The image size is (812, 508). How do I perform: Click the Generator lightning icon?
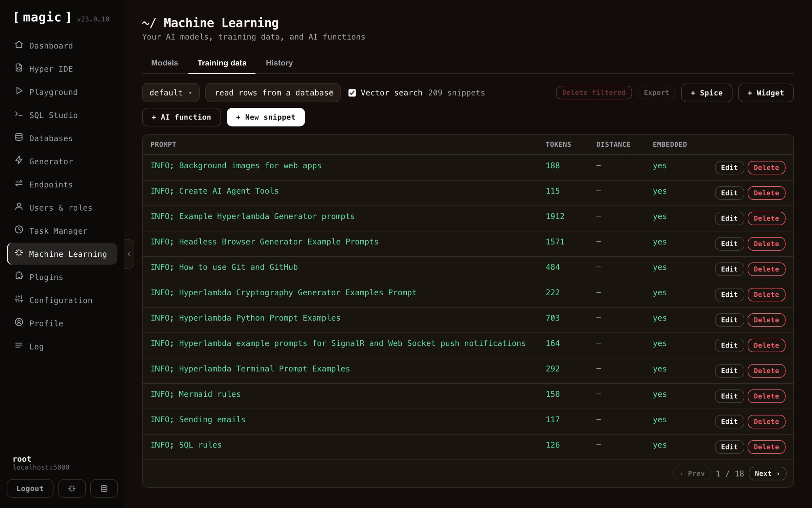pyautogui.click(x=19, y=161)
